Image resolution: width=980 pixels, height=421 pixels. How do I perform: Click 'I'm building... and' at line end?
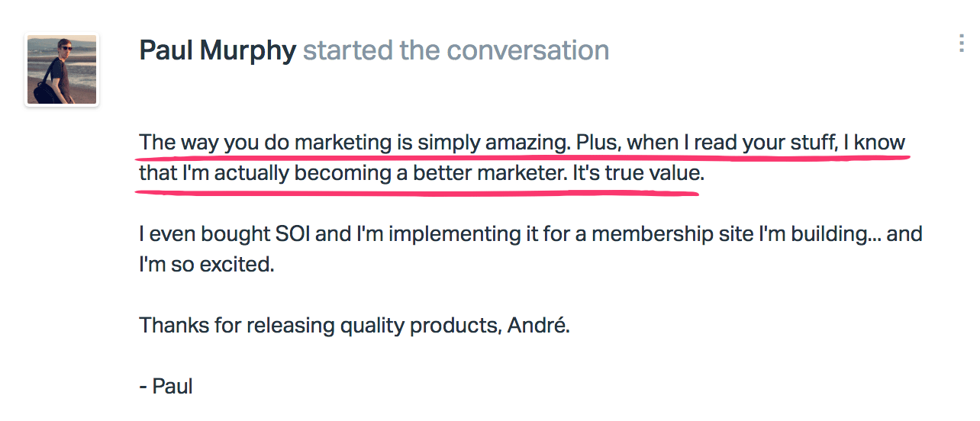[x=840, y=233]
